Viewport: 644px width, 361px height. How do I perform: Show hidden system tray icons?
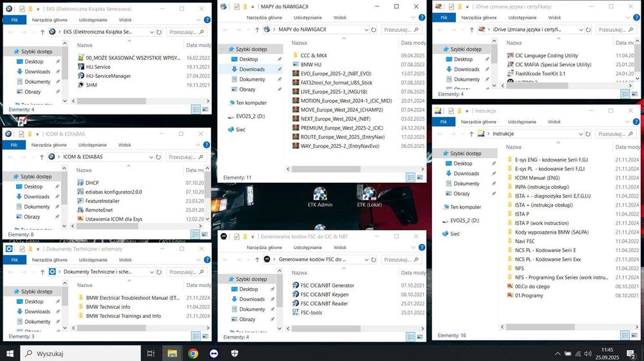[557, 354]
